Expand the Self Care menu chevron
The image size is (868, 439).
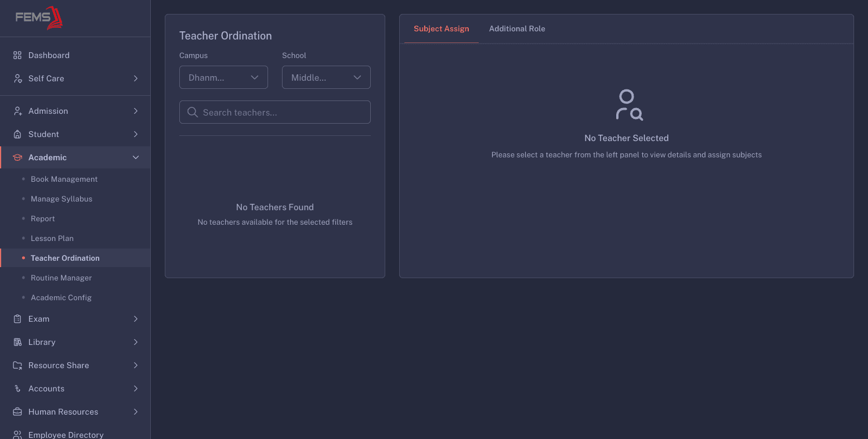(136, 78)
